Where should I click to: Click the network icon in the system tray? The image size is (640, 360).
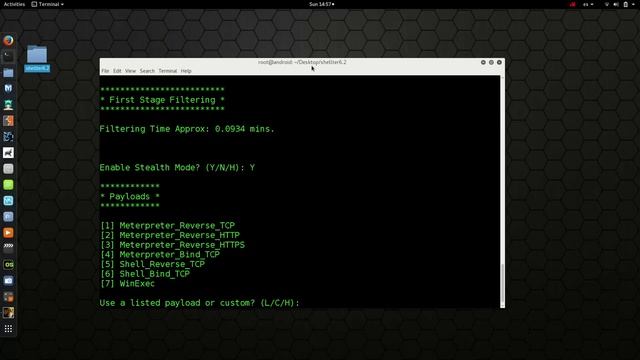pos(607,4)
